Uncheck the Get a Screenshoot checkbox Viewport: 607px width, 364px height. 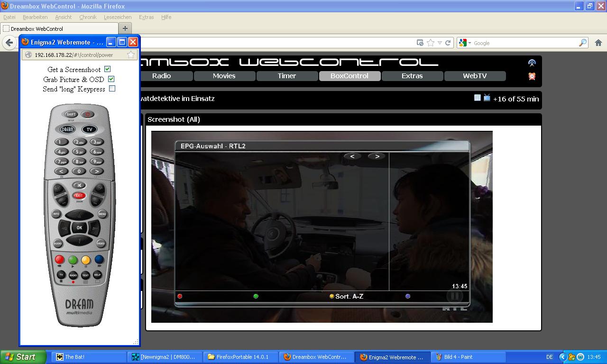point(108,69)
